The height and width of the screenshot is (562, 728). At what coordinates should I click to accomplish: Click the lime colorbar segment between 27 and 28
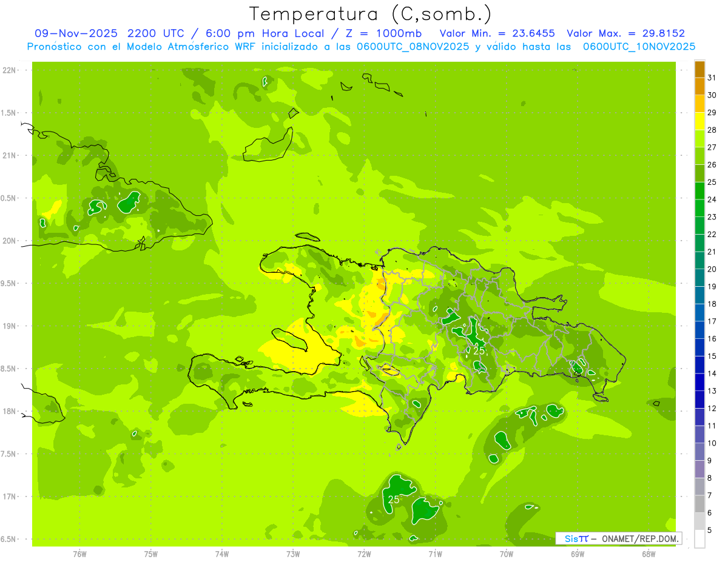coord(699,139)
